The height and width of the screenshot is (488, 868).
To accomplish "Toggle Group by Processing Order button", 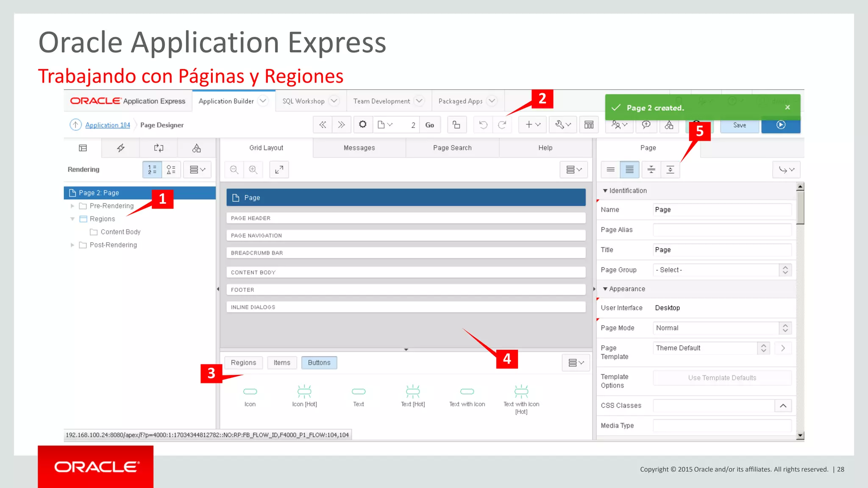I will tap(152, 169).
